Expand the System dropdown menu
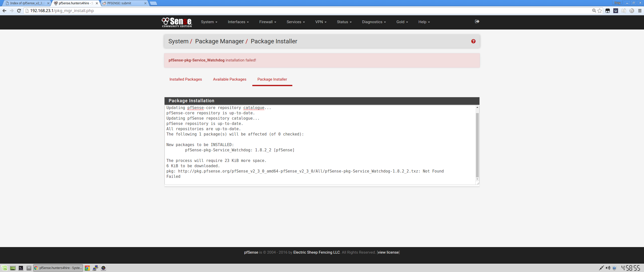 (x=209, y=22)
